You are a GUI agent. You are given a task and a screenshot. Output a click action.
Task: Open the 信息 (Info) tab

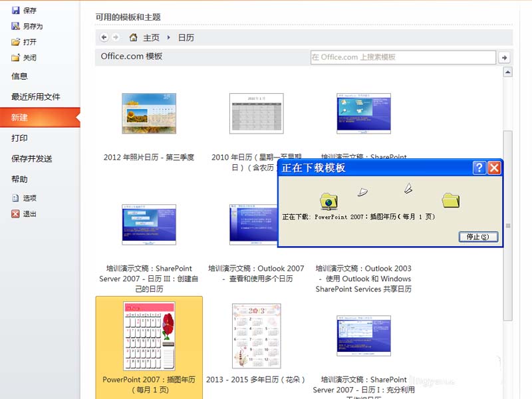tap(19, 76)
